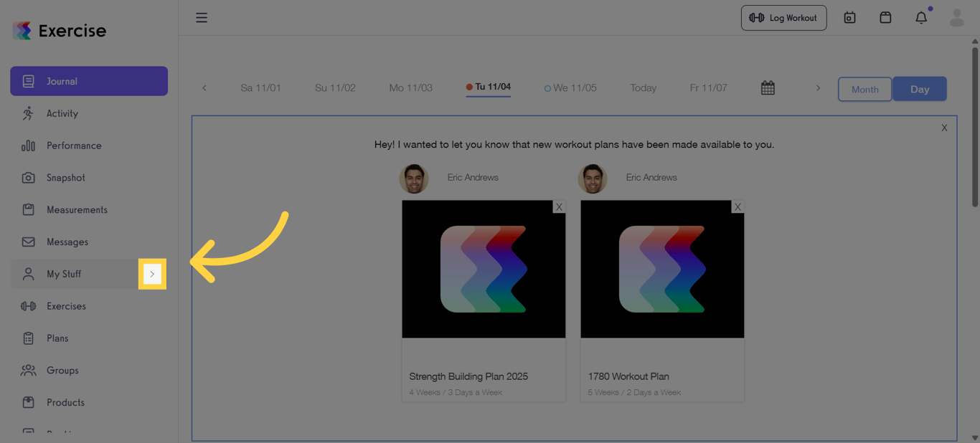Dismiss the 1780 Workout Plan card
Viewport: 980px width, 443px height.
click(738, 206)
